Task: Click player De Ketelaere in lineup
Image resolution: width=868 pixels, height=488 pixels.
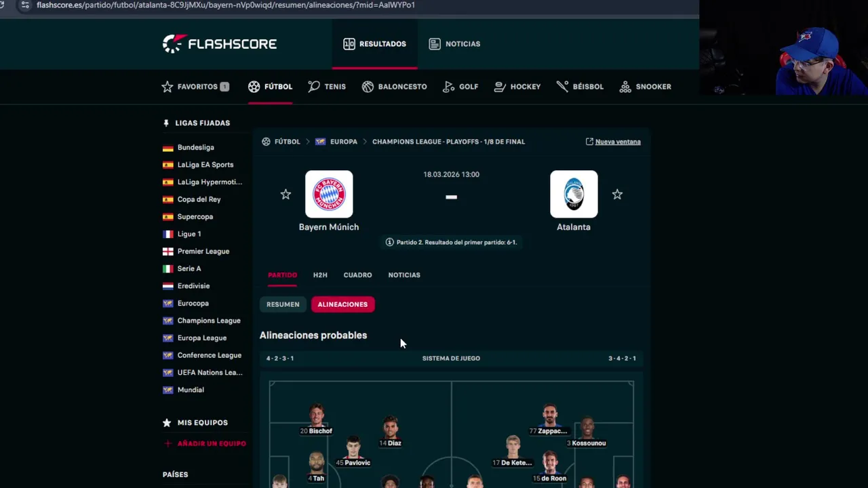Action: click(x=513, y=451)
